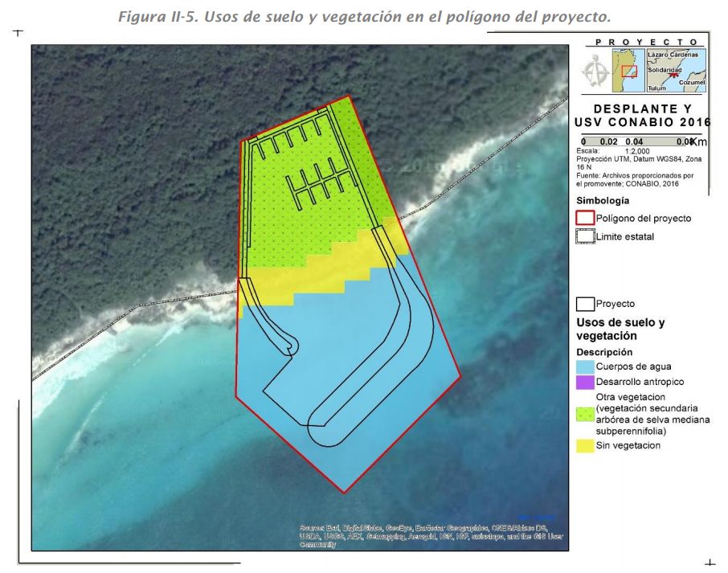Click the bottom-right crosshair registration mark

point(709,563)
